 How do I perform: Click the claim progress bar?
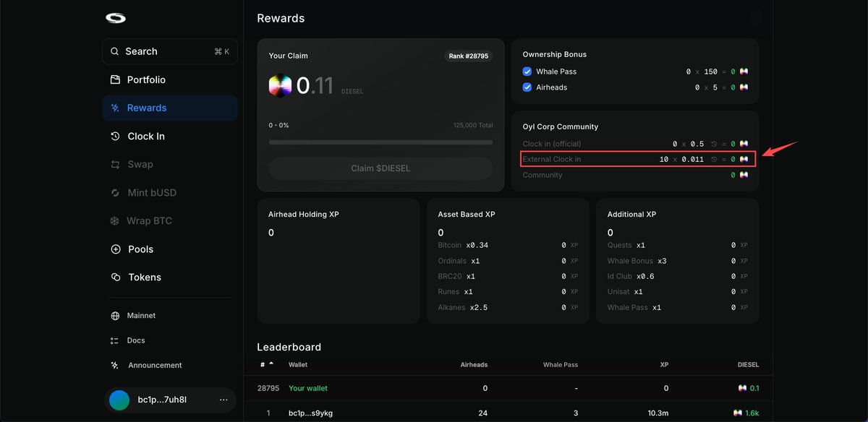(380, 142)
